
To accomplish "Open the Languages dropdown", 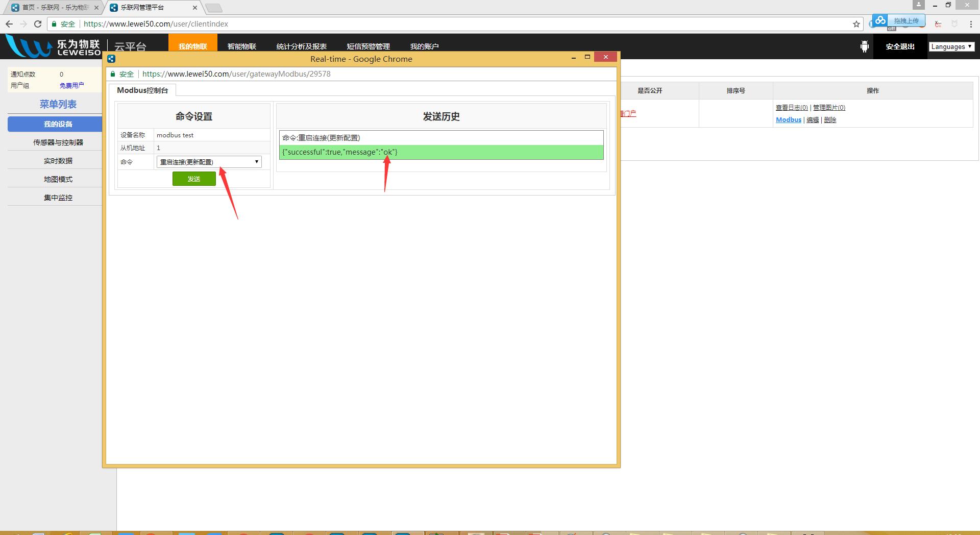I will (951, 46).
